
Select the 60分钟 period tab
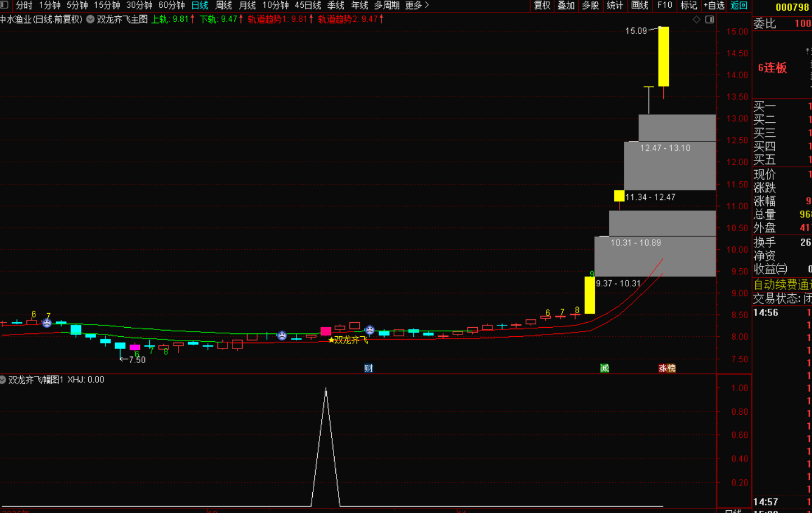pyautogui.click(x=171, y=5)
